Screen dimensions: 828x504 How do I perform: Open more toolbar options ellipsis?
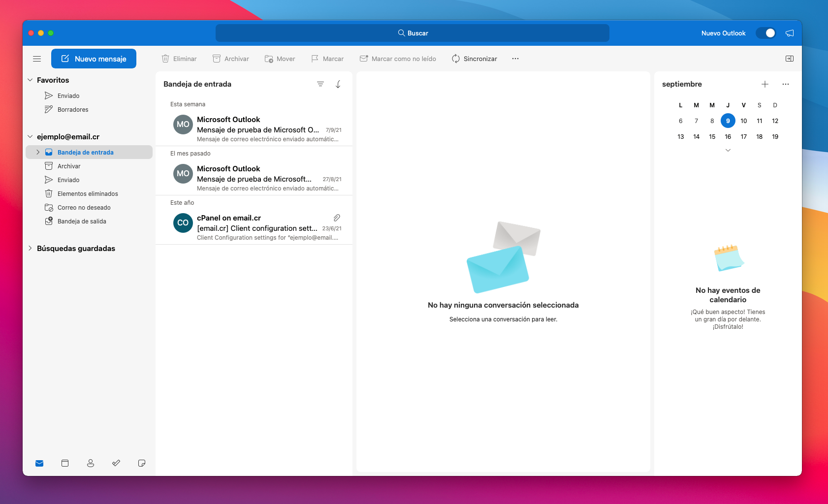pyautogui.click(x=515, y=59)
